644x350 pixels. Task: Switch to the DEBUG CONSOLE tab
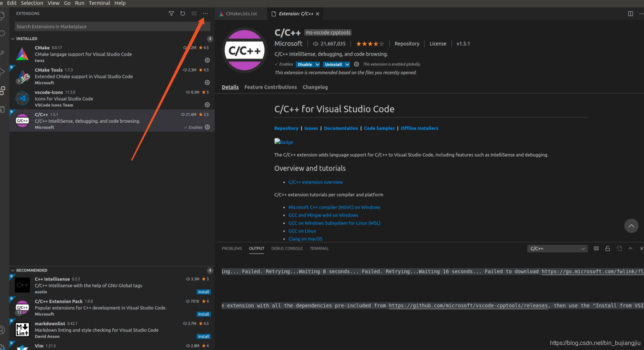(x=287, y=249)
